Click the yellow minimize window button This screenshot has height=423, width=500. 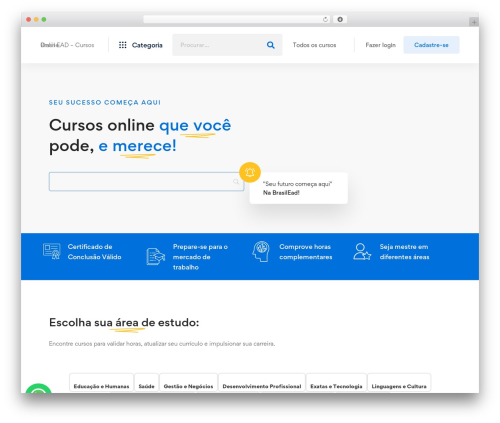pos(36,20)
